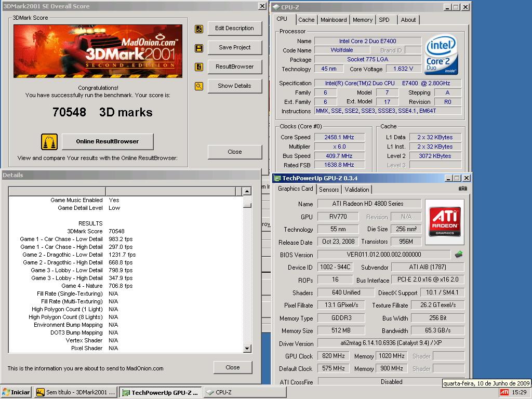532x399 pixels.
Task: Click the Details list scrollbar thumb
Action: click(x=247, y=205)
